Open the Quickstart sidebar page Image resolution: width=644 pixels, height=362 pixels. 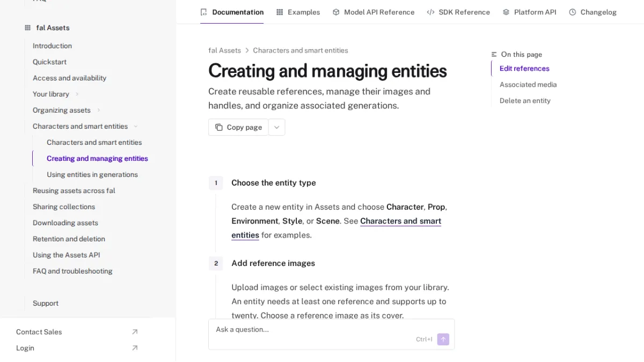(x=49, y=62)
